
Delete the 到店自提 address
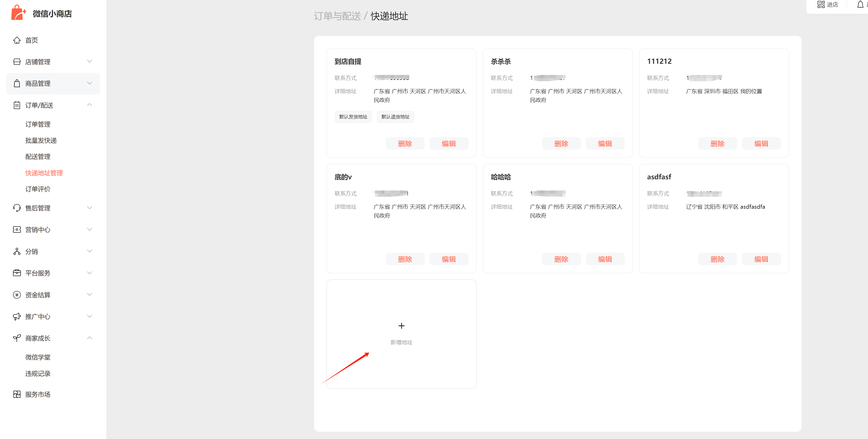pos(405,144)
